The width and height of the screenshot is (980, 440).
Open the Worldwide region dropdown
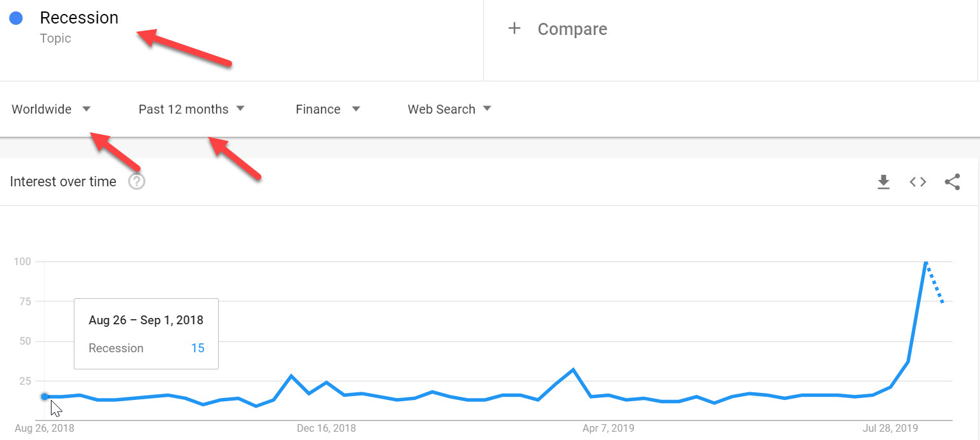coord(52,109)
